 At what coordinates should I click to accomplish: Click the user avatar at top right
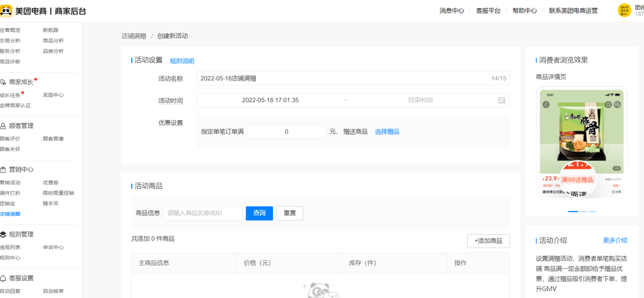(624, 10)
